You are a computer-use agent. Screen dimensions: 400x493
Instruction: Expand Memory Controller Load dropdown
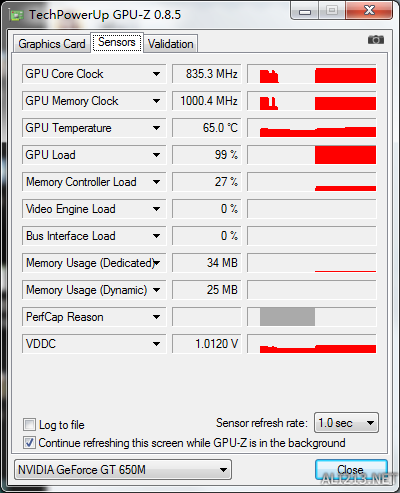(156, 182)
